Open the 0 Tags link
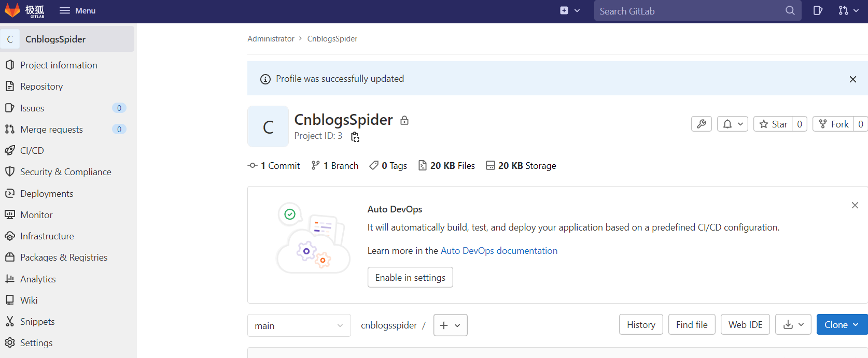The height and width of the screenshot is (358, 868). tap(388, 166)
